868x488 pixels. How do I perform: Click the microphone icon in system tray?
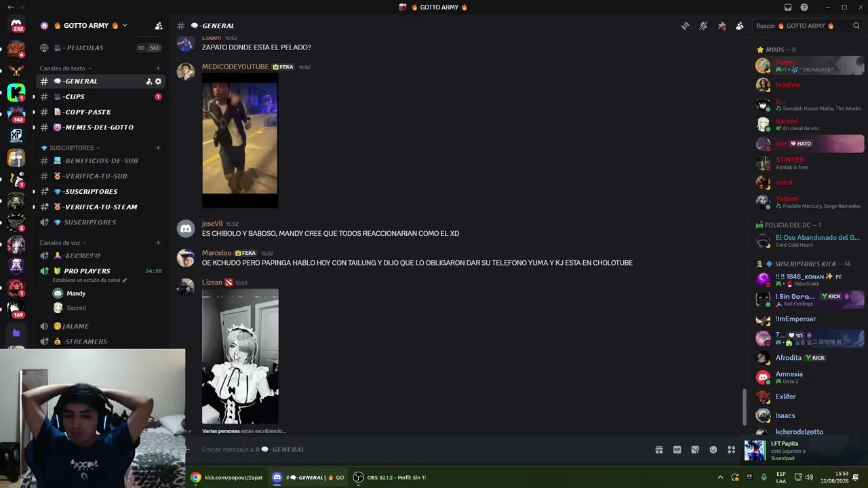pos(764,477)
